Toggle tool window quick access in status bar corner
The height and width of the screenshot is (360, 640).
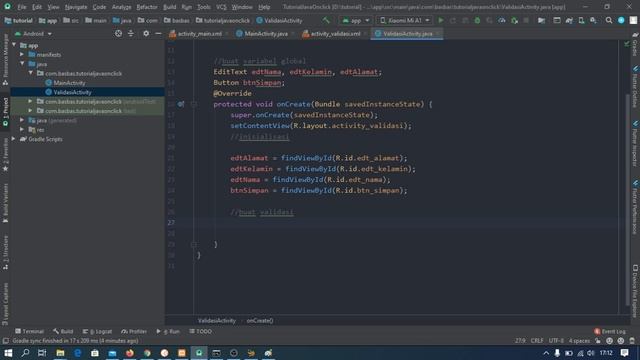coord(5,340)
